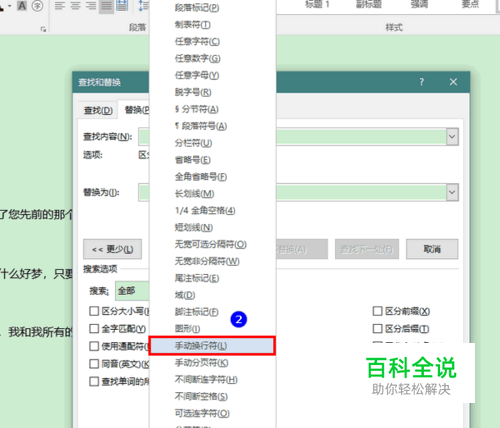Select 无宽可选分隔符(O) menu item

coord(212,244)
